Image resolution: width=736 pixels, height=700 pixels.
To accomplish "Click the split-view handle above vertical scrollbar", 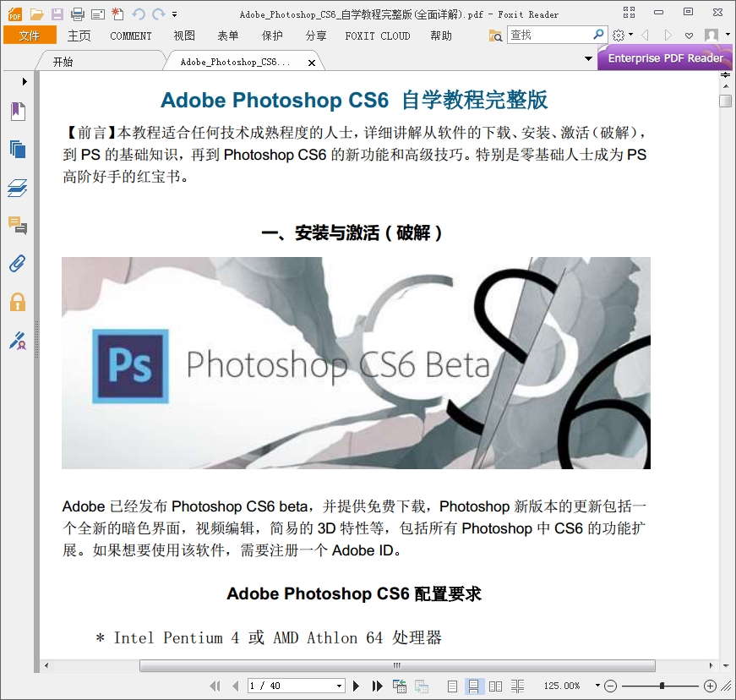I will 726,75.
